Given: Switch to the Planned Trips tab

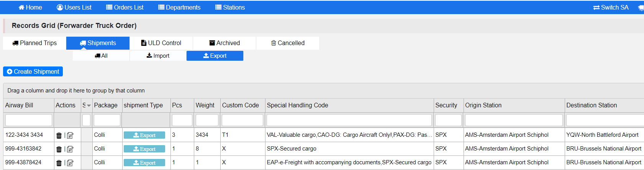Looking at the screenshot, I should pos(34,43).
